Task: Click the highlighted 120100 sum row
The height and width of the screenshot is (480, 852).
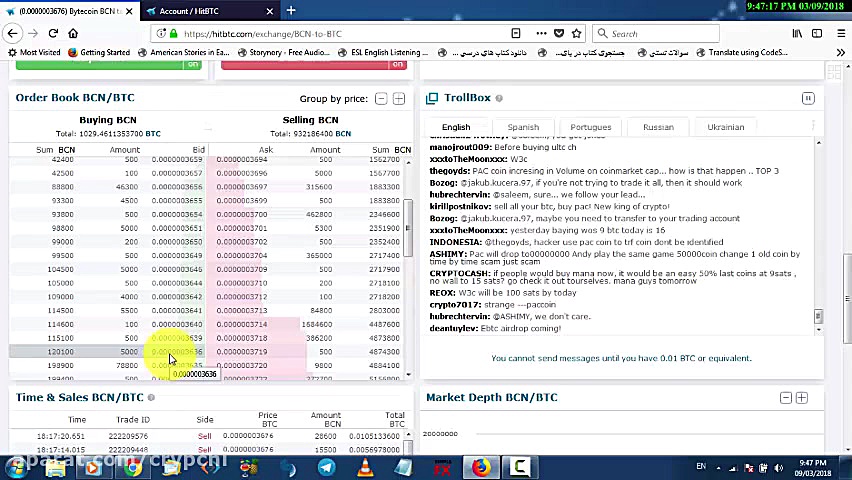Action: (109, 352)
